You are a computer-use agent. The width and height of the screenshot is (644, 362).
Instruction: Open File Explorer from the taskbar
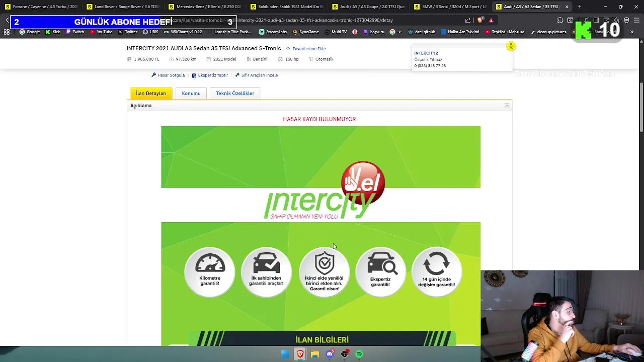click(x=315, y=354)
